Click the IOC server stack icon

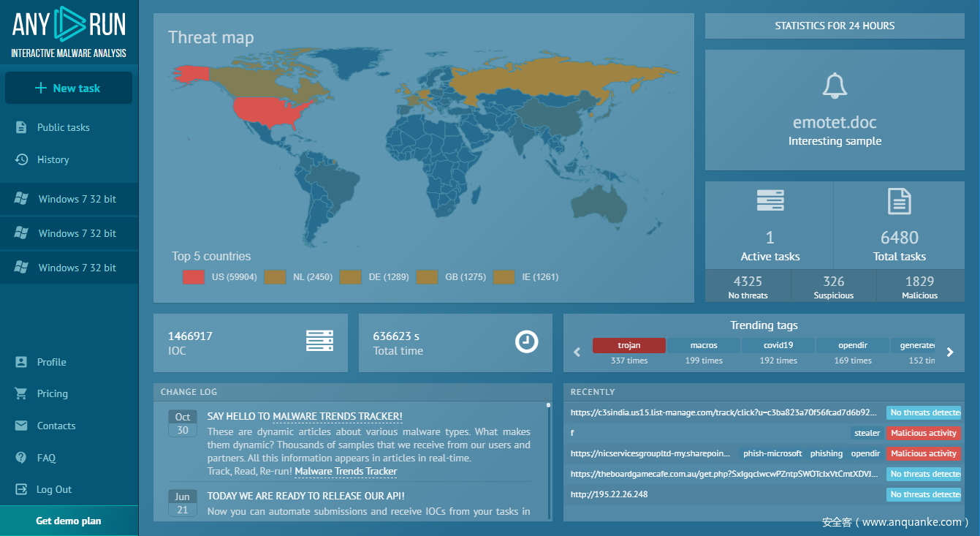tap(319, 341)
